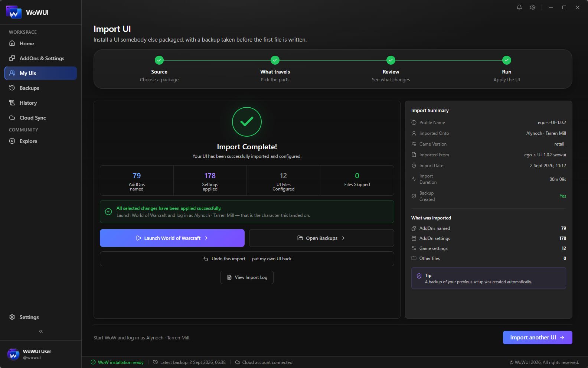Undo this import and restore my UI
This screenshot has height=368, width=588.
[247, 259]
